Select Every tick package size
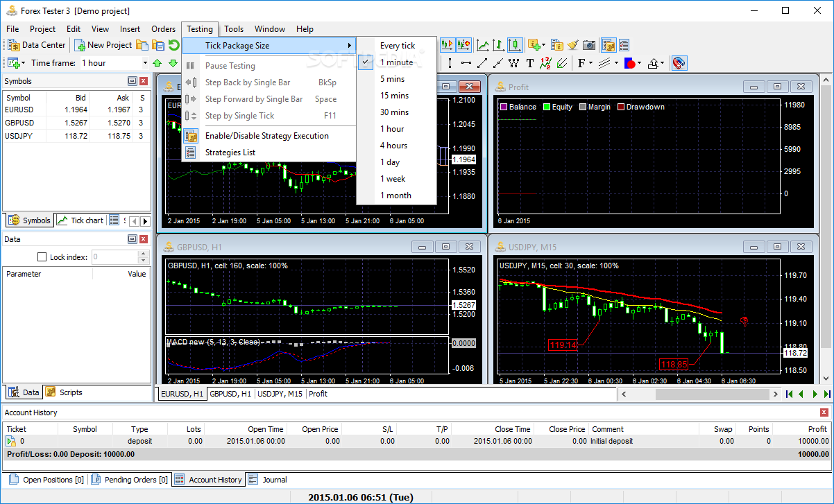 (396, 46)
